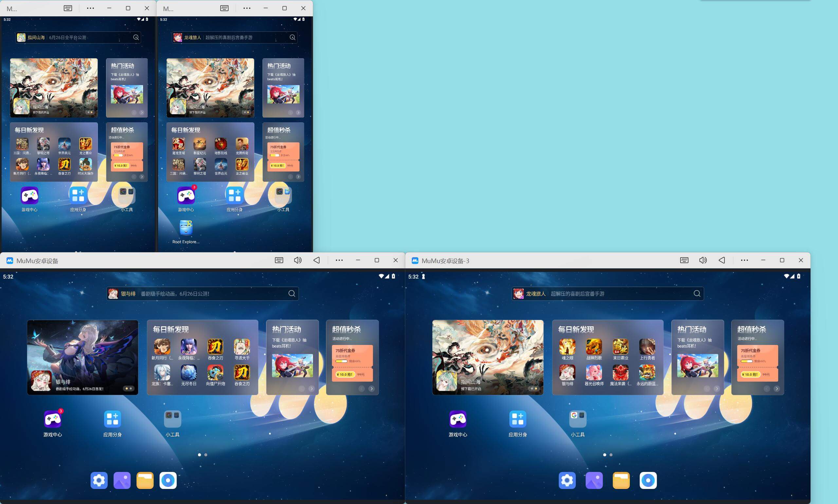Click ¥10.0抢! button in Root Explorer window

(x=277, y=165)
